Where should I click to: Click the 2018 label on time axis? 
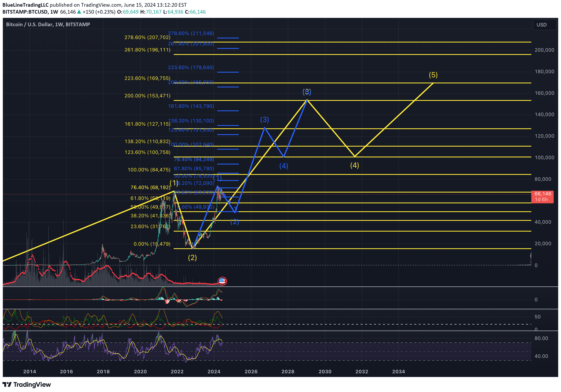pos(103,372)
